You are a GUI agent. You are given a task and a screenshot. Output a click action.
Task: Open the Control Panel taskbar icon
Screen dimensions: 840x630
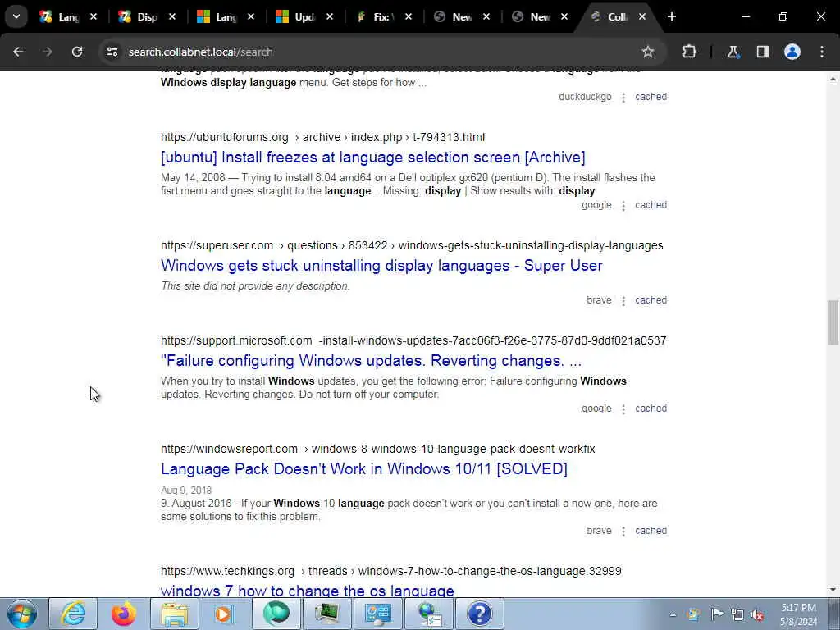coord(377,614)
